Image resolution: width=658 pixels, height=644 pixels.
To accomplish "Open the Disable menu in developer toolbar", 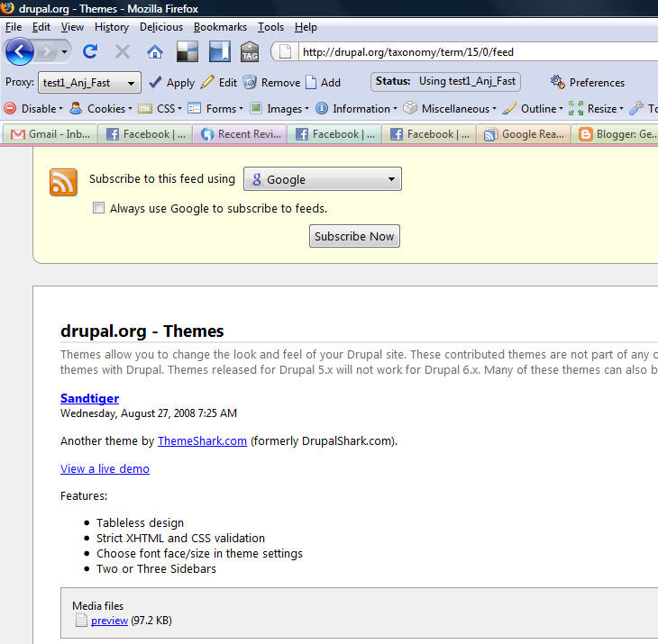I will pyautogui.click(x=33, y=109).
